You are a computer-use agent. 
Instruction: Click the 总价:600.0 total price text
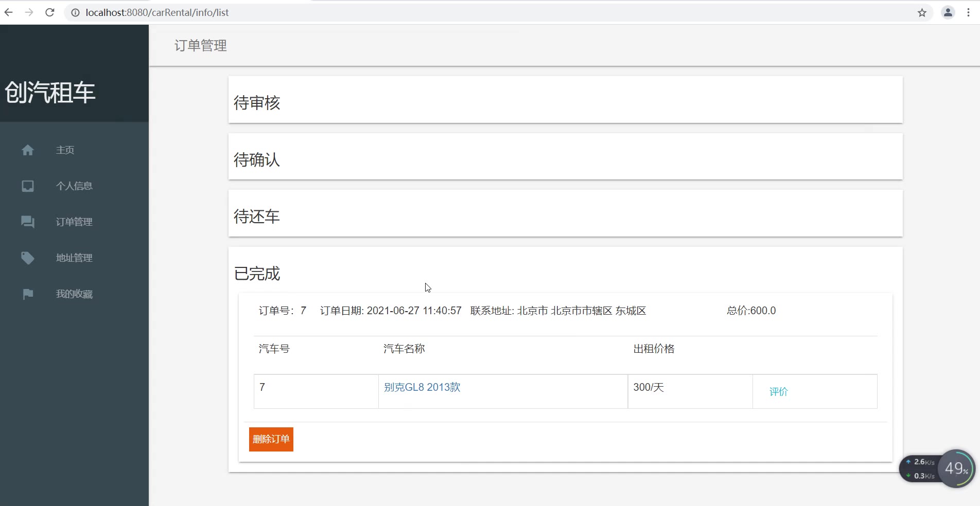tap(751, 311)
